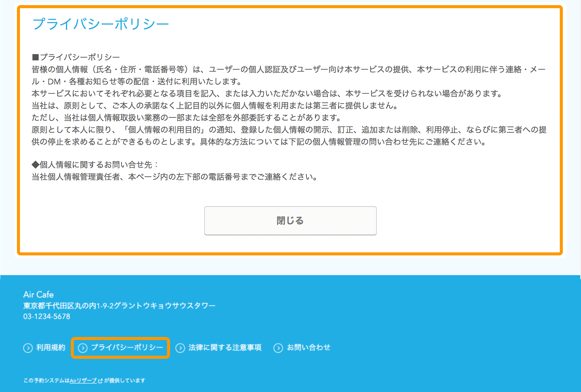The image size is (581, 392).
Task: Click the arrow icon beside プライバシーポリシー link
Action: 83,348
